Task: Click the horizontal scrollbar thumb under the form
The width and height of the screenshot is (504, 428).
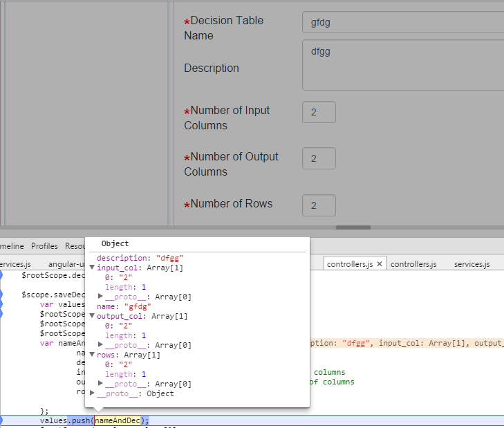Action: [353, 227]
